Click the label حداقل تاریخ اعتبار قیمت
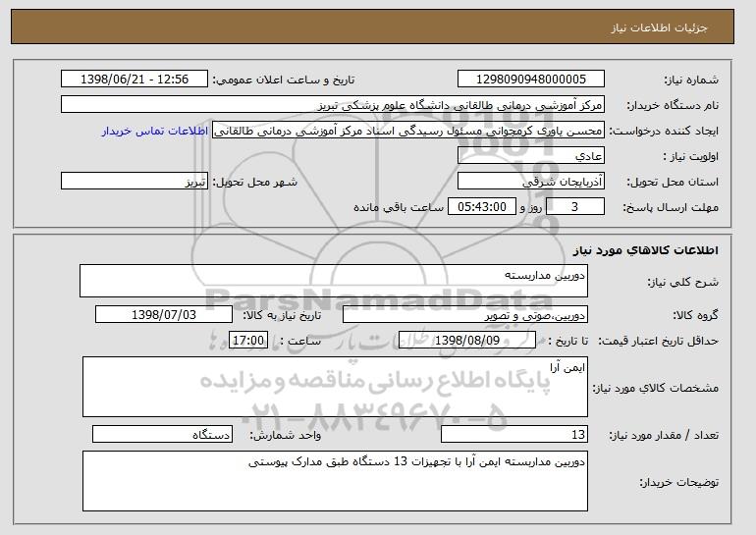The image size is (756, 535). pos(659,342)
